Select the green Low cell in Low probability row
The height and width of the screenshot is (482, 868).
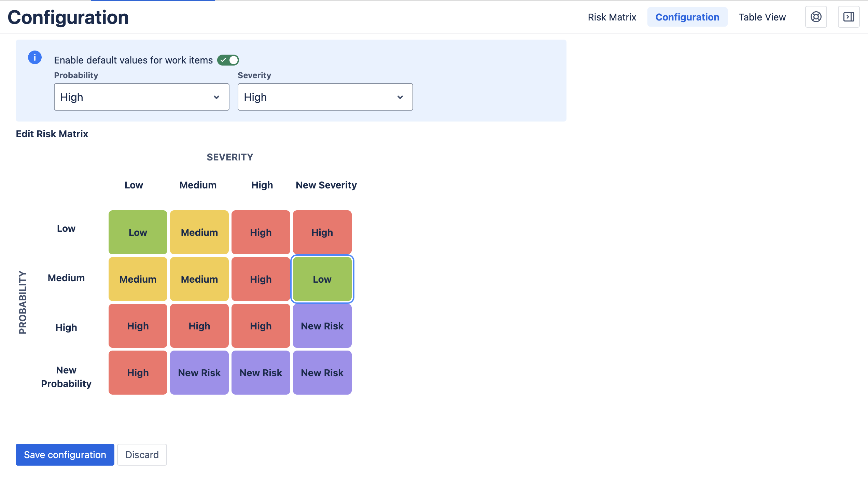coord(138,232)
